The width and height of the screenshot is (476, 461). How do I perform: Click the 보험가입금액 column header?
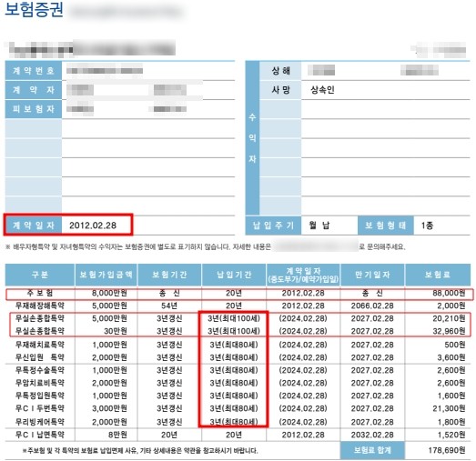[106, 275]
